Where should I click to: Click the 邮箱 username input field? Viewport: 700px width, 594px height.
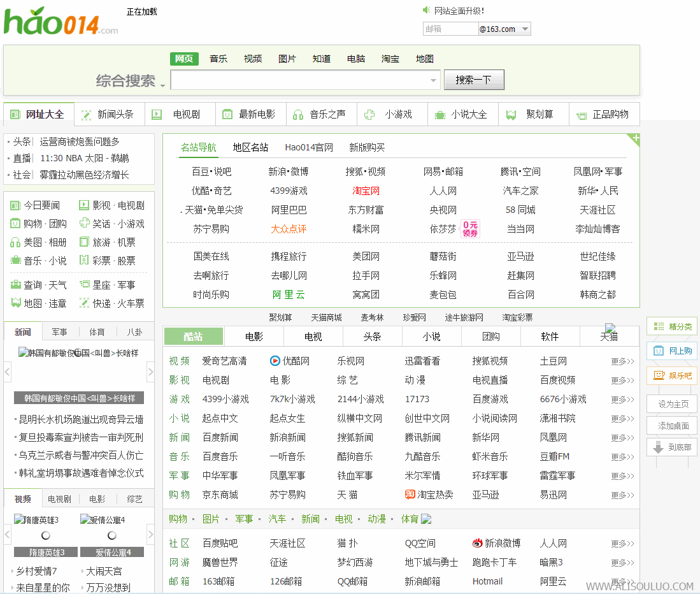point(450,29)
